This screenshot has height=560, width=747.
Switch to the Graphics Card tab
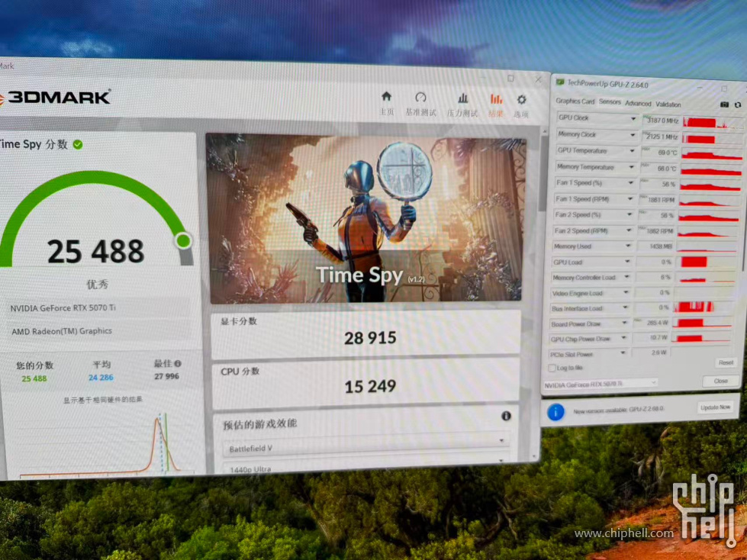[575, 101]
